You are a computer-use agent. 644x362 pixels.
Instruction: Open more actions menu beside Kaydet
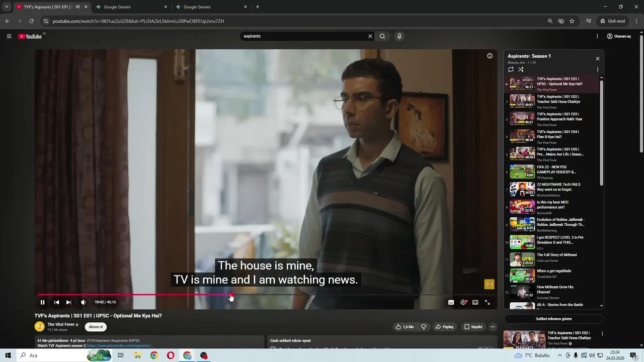click(493, 327)
